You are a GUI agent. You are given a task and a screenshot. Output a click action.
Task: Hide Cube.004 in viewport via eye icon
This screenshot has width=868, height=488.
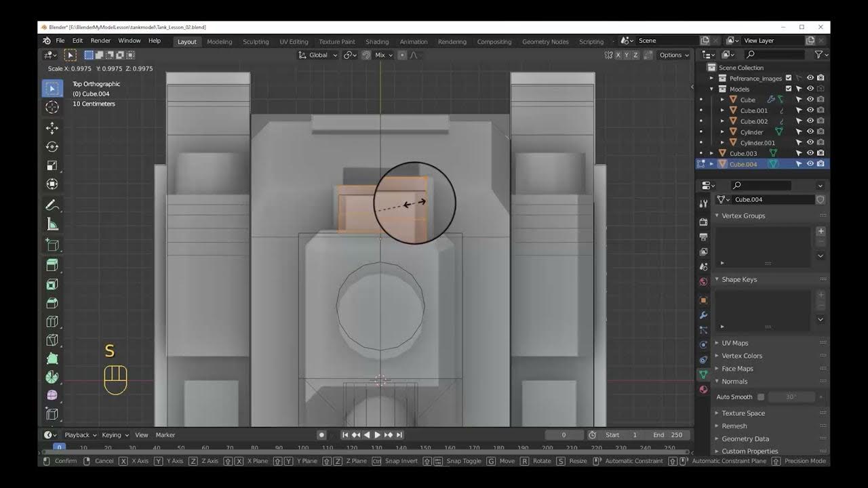tap(810, 164)
